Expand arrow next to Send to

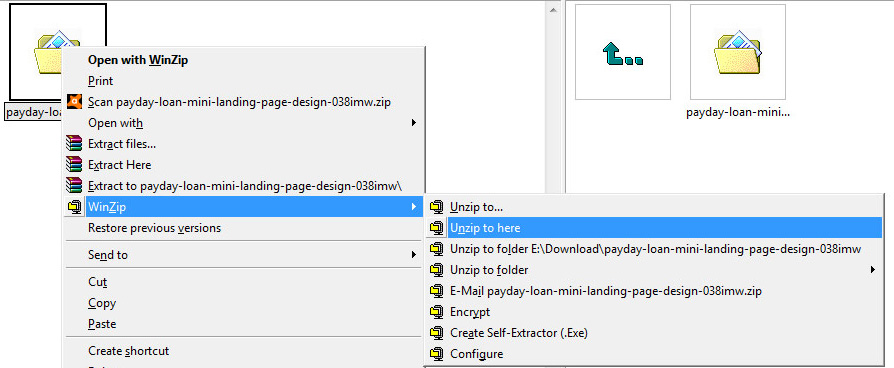click(x=414, y=254)
